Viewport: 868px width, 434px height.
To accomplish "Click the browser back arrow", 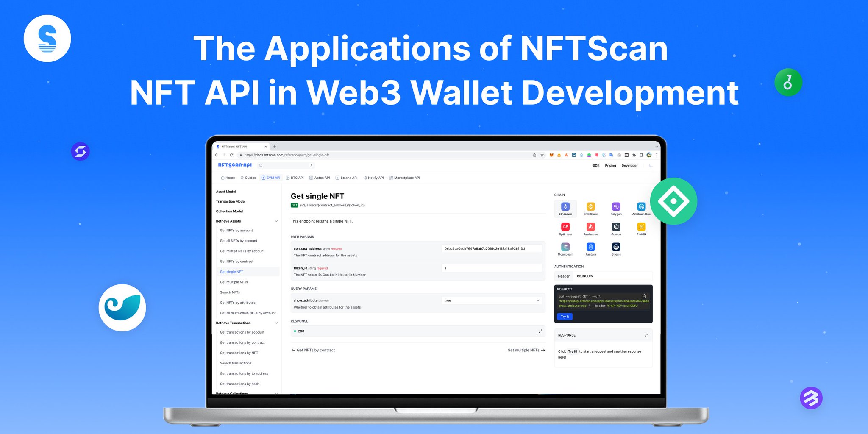I will click(217, 155).
